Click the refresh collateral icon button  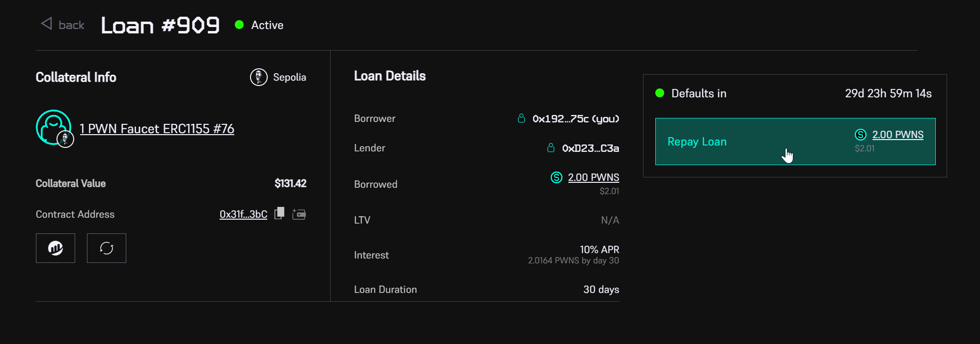107,248
